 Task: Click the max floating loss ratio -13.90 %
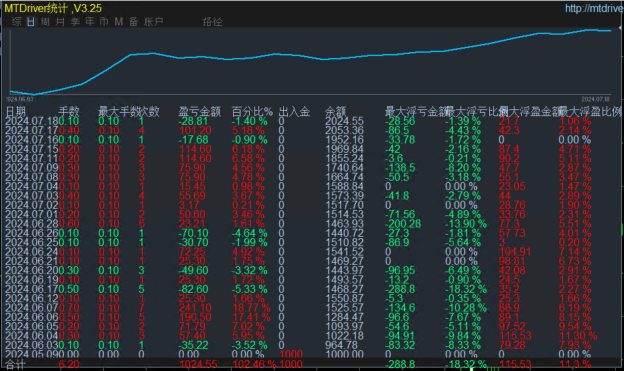coord(466,224)
